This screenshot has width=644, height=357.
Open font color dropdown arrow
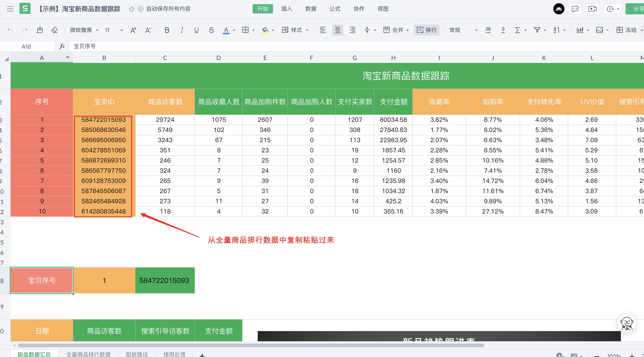tap(234, 30)
